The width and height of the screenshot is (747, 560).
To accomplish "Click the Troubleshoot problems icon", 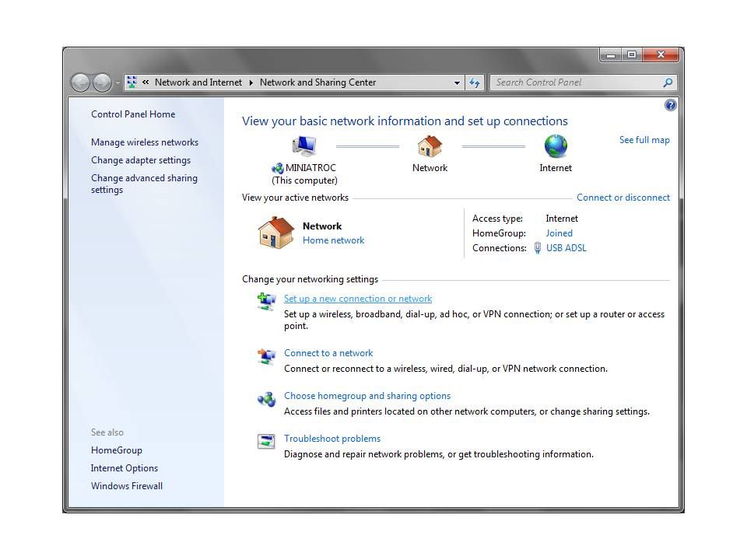I will pos(266,443).
